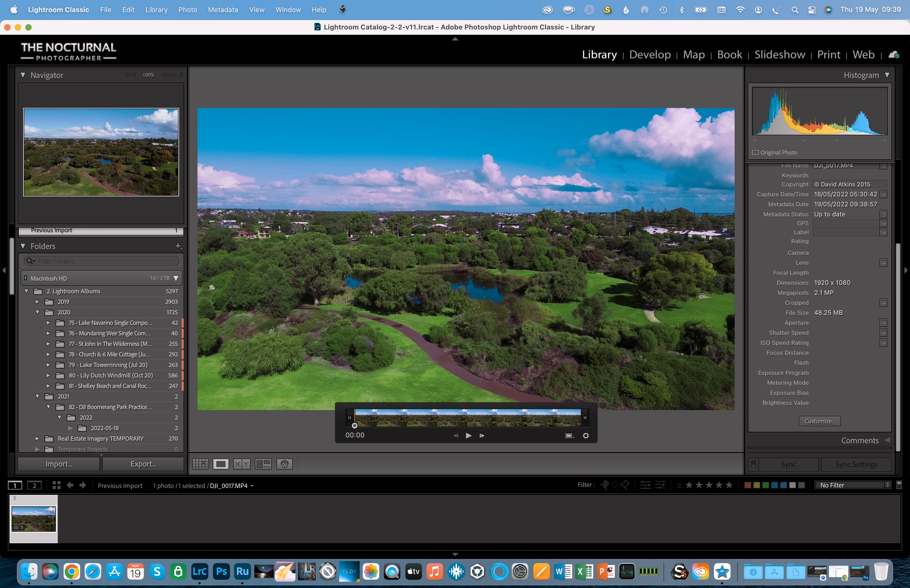
Task: Click the Customize metadata button
Action: [x=819, y=421]
